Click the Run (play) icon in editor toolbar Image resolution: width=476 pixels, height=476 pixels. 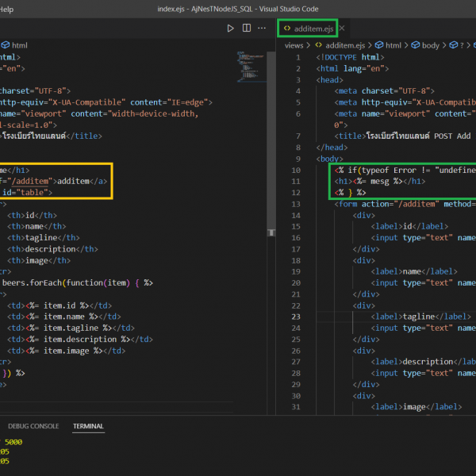click(231, 29)
